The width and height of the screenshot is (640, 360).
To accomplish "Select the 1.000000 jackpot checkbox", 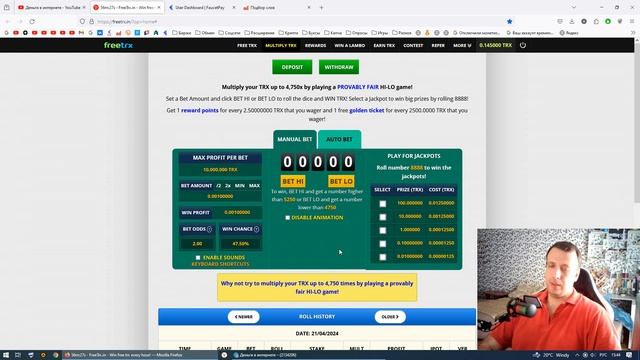I will [382, 230].
